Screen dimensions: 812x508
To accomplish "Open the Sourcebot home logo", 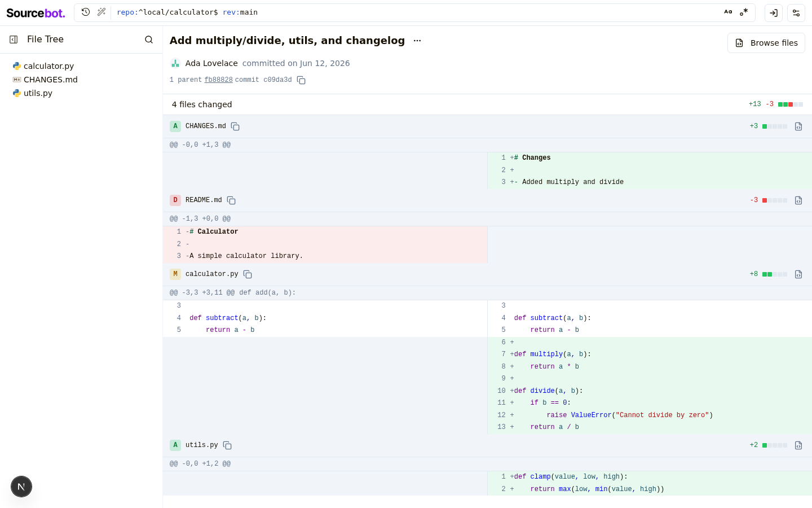I will click(36, 13).
